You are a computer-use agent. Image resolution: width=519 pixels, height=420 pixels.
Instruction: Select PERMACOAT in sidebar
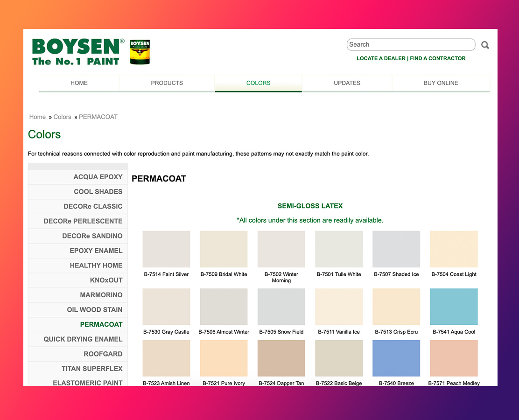[x=78, y=325]
